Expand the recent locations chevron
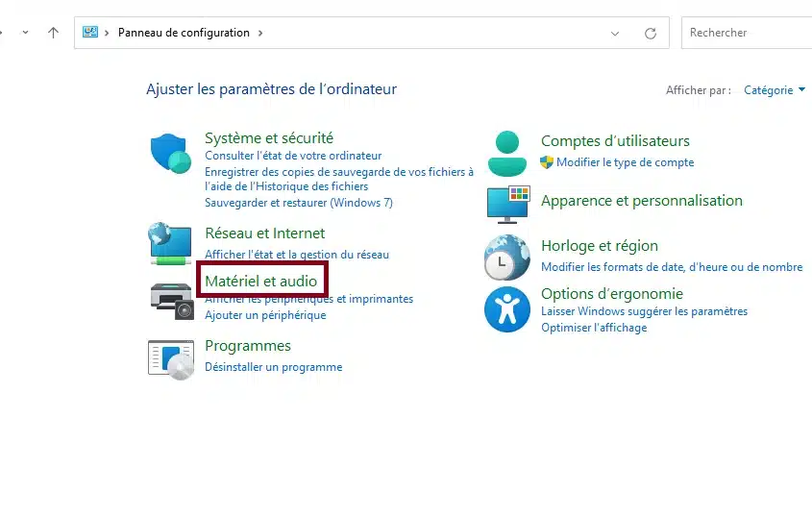The height and width of the screenshot is (516, 812). [x=25, y=33]
